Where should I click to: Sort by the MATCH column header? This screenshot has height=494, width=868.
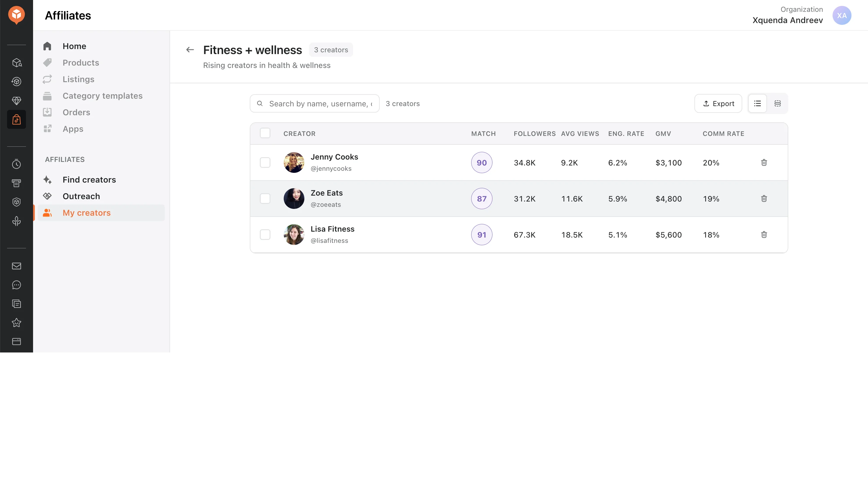pos(483,134)
